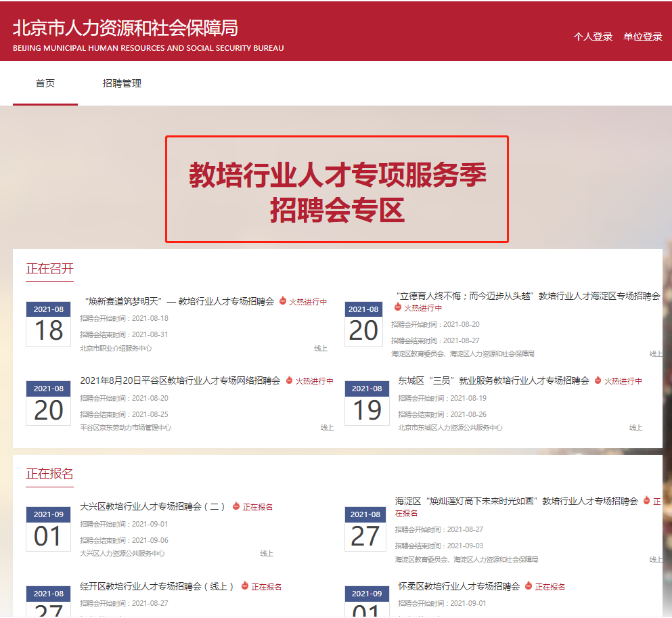Click the 正在报名 section heading
Image resolution: width=672 pixels, height=618 pixels.
pyautogui.click(x=49, y=474)
